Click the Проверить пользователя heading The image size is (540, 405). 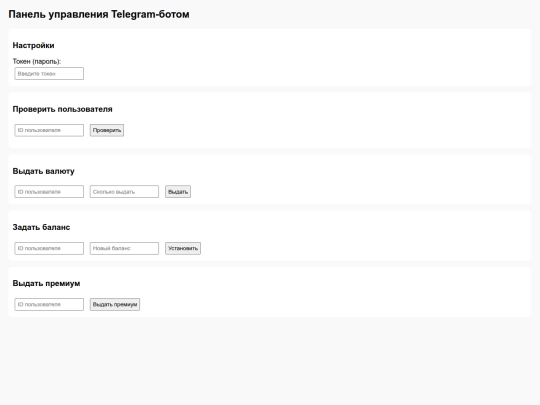(x=62, y=109)
